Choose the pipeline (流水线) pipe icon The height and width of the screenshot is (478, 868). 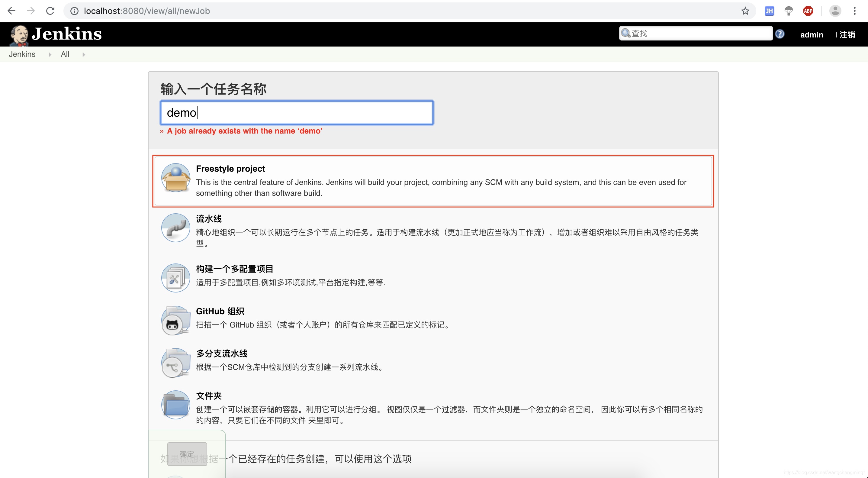pyautogui.click(x=175, y=228)
